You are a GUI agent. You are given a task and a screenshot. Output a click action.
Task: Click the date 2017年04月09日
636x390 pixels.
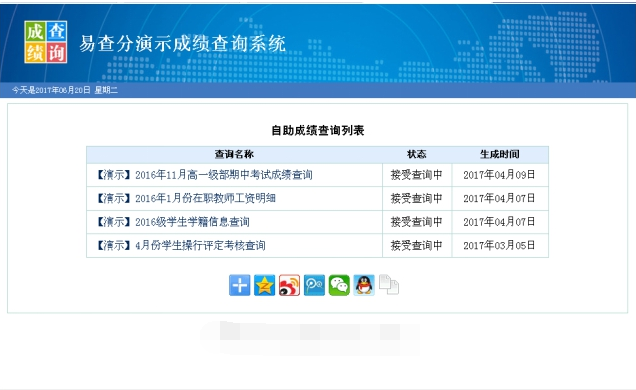click(499, 175)
